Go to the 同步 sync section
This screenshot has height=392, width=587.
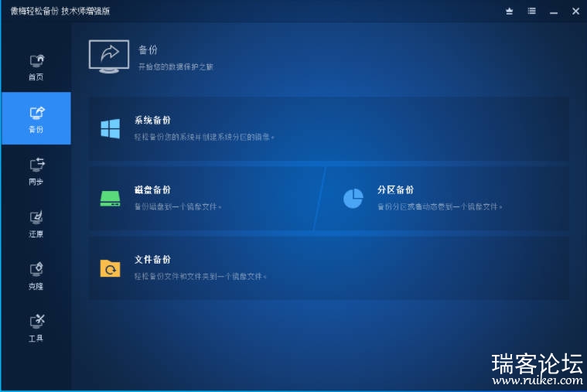point(36,171)
